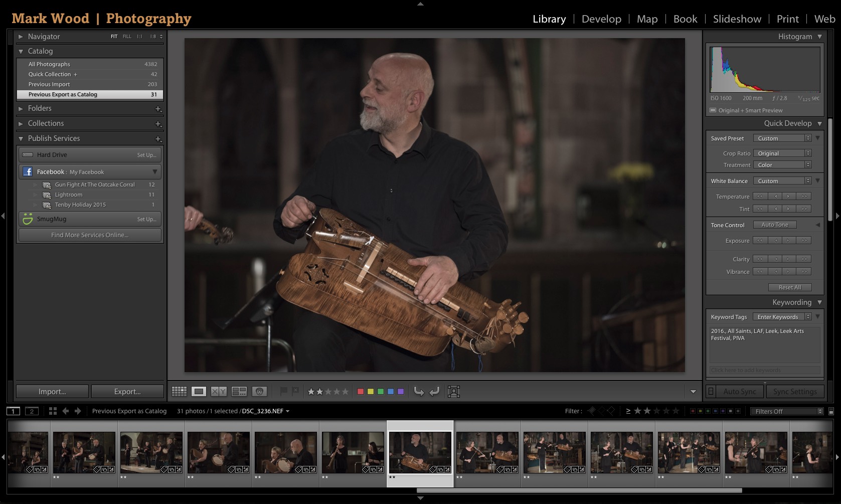
Task: Click the Import button
Action: point(52,392)
